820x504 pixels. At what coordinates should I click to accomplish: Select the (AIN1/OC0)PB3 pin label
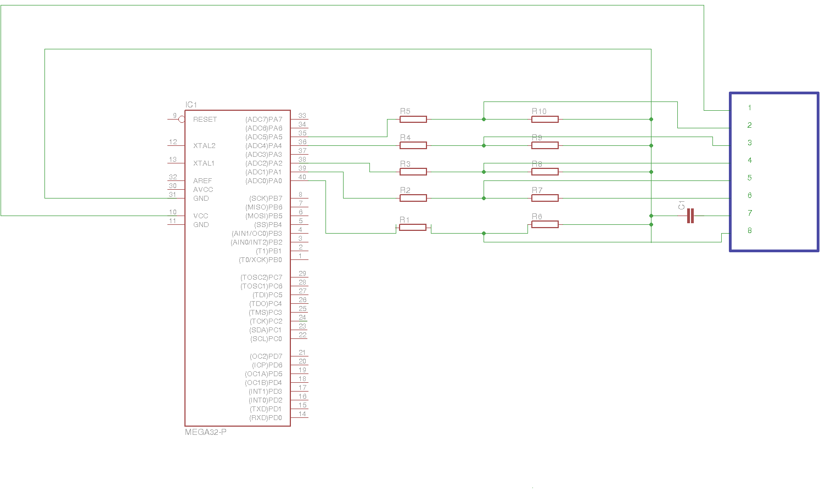[x=257, y=234]
